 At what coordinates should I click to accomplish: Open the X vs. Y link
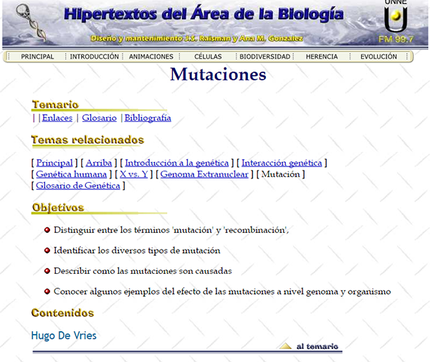coord(134,174)
